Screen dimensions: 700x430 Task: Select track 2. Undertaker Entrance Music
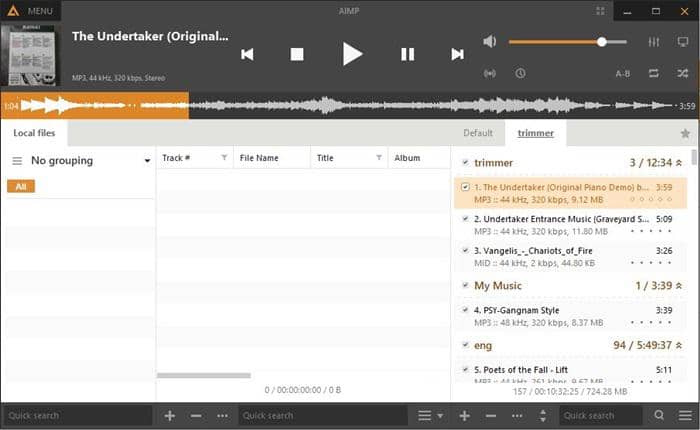coord(571,225)
